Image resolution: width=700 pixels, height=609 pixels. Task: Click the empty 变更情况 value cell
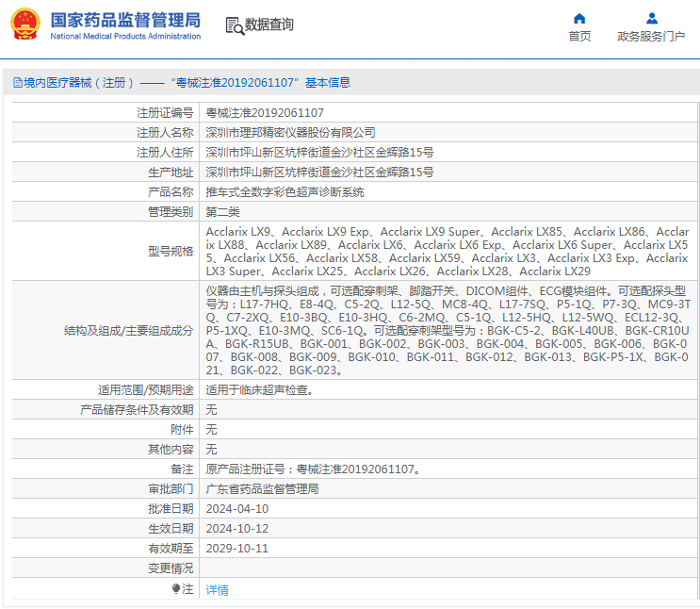click(448, 568)
